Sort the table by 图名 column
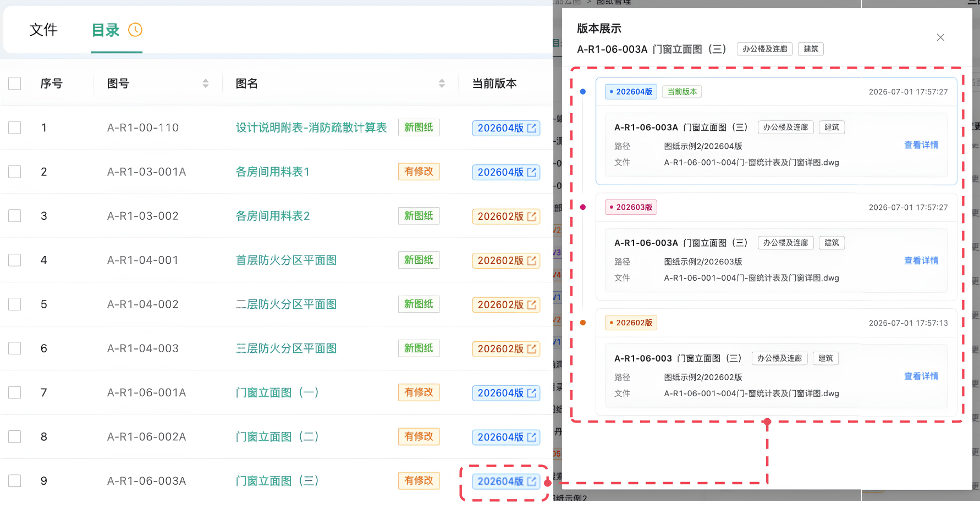980x505 pixels. pos(442,84)
